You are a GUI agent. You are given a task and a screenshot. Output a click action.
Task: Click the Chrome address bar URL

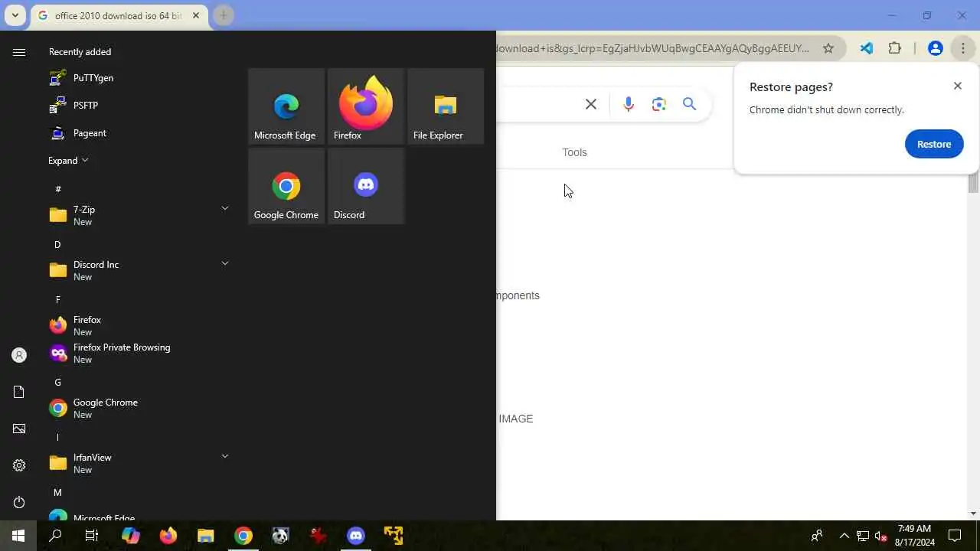pyautogui.click(x=652, y=48)
